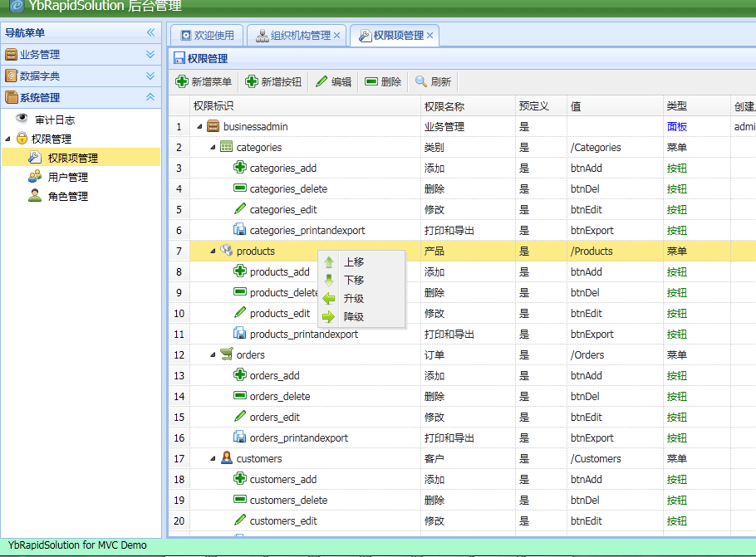The width and height of the screenshot is (756, 557).
Task: Select the customers_add row text
Action: (283, 480)
